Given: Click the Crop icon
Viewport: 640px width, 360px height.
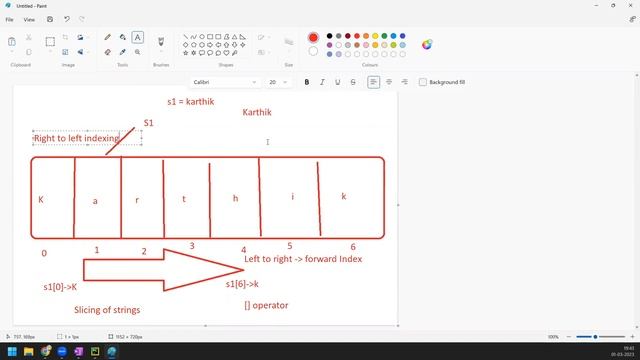Looking at the screenshot, I should tap(65, 37).
